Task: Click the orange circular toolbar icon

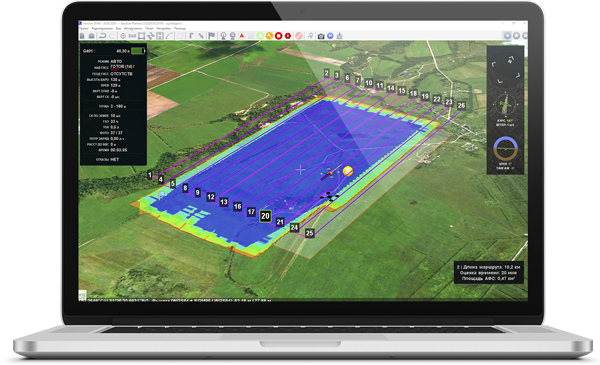Action: [269, 36]
